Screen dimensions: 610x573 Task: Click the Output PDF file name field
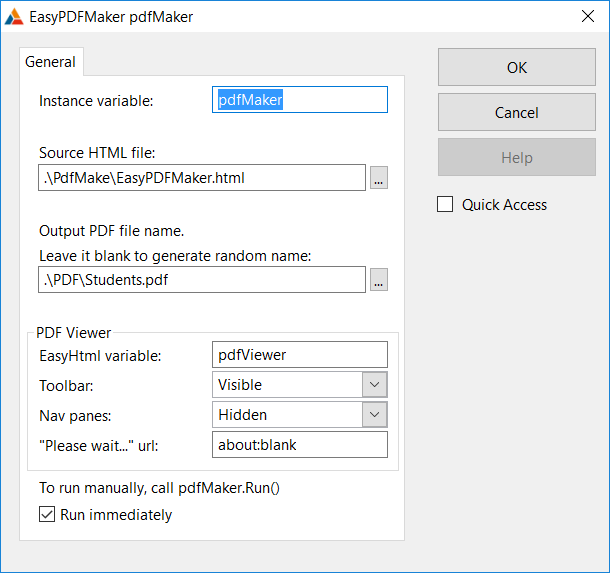(202, 280)
